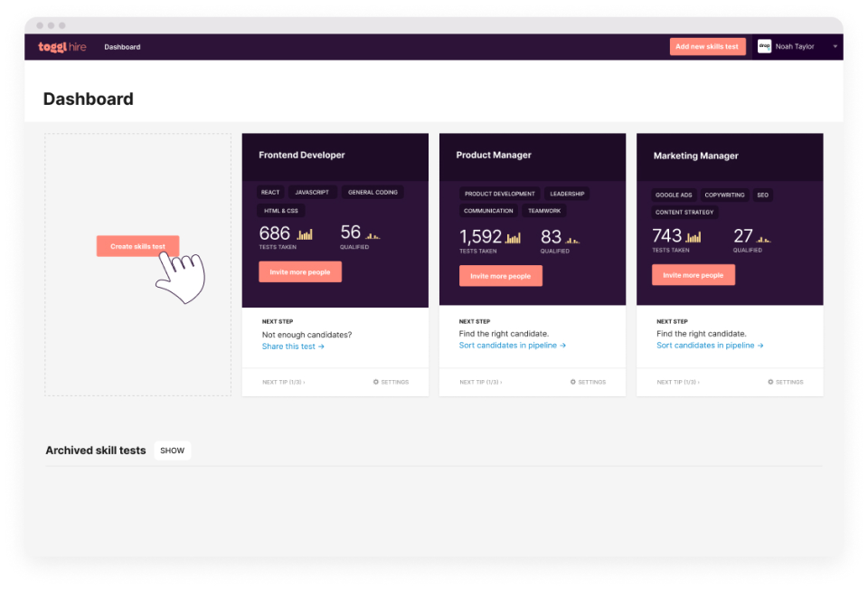Click the toggl hire logo
The width and height of the screenshot is (868, 589).
[x=61, y=46]
